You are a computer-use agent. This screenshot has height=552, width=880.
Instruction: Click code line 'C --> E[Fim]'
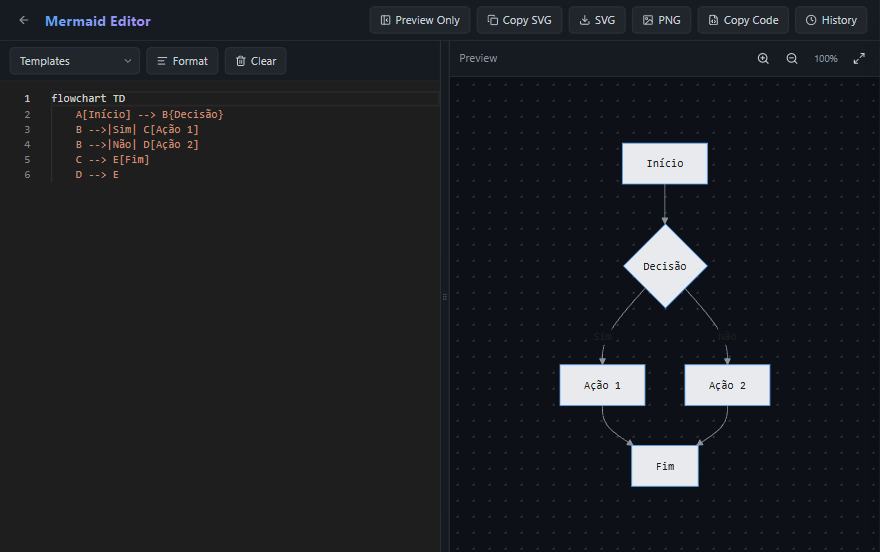112,159
